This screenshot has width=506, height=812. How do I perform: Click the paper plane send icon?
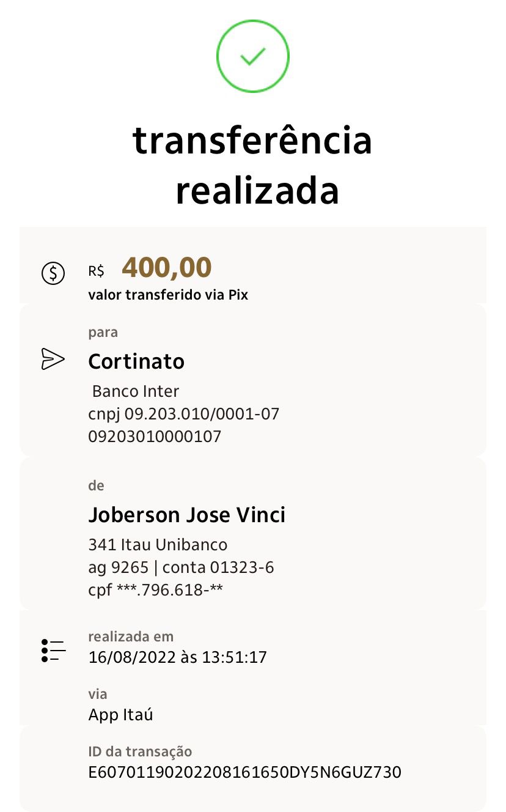tap(53, 359)
